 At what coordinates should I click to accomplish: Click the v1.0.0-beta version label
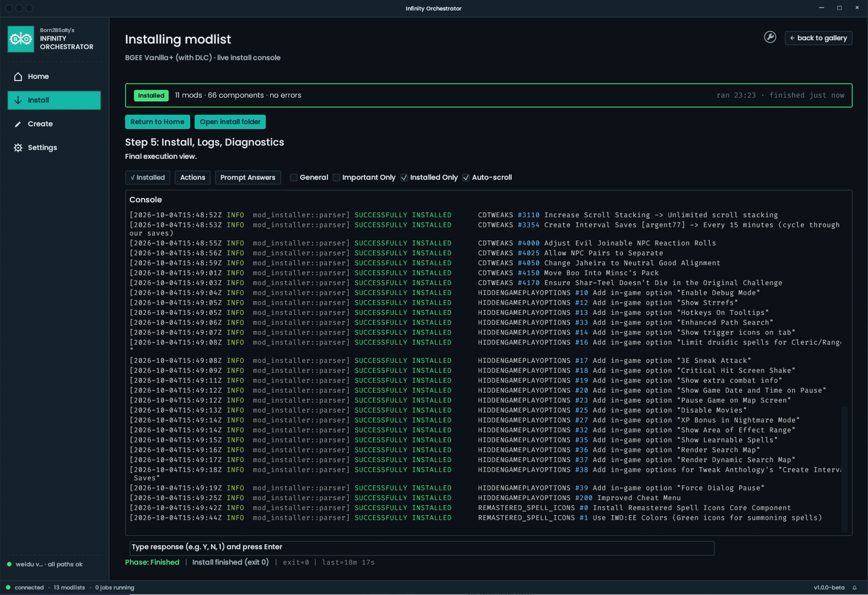[829, 588]
